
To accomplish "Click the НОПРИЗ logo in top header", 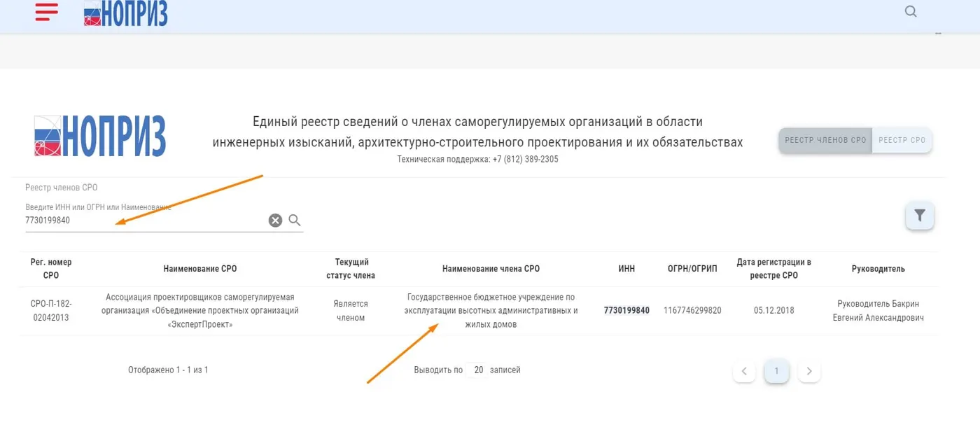I will pos(125,13).
